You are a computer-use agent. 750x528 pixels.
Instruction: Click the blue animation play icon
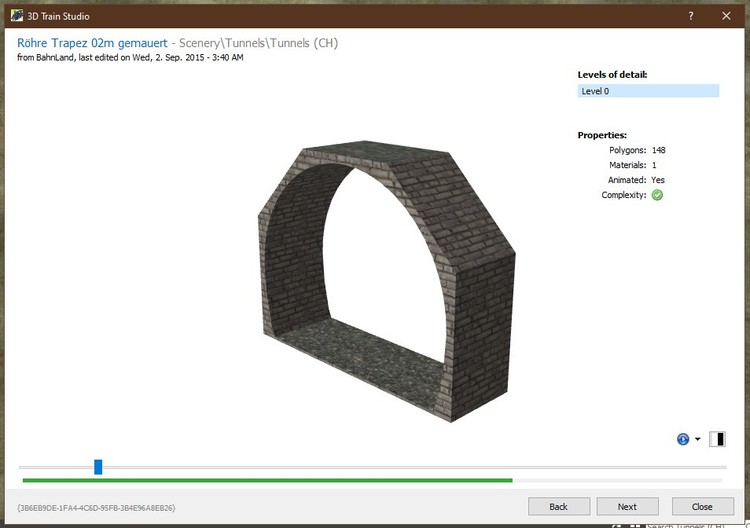pos(683,439)
